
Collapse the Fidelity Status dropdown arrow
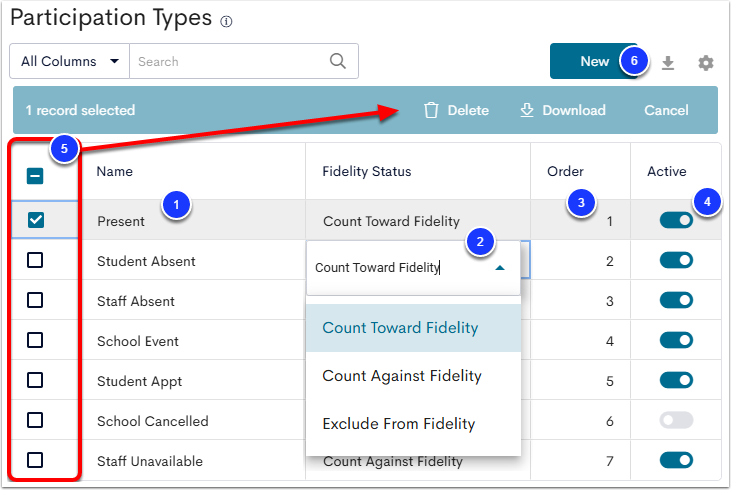500,268
